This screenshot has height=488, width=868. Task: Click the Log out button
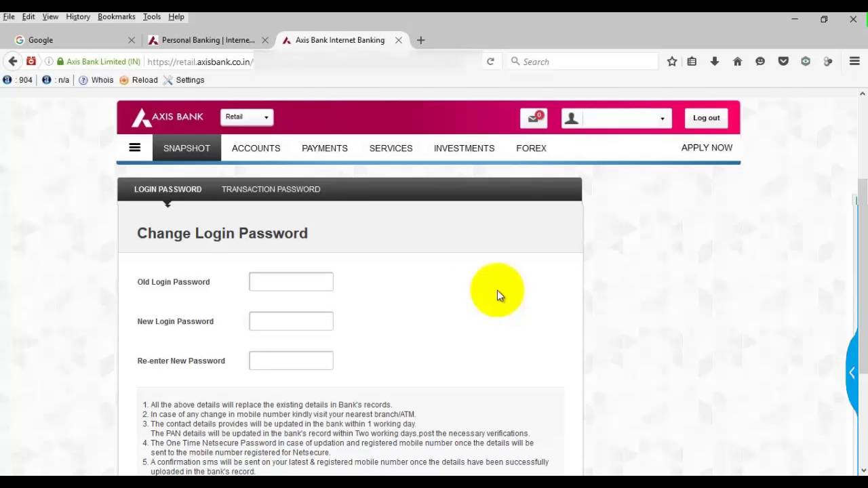click(706, 118)
